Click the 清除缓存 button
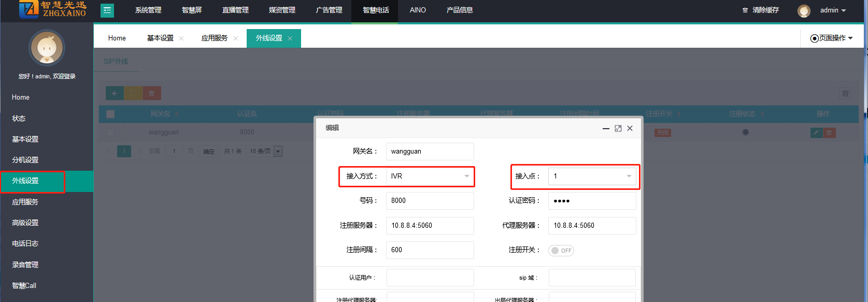The width and height of the screenshot is (868, 302). [x=761, y=10]
